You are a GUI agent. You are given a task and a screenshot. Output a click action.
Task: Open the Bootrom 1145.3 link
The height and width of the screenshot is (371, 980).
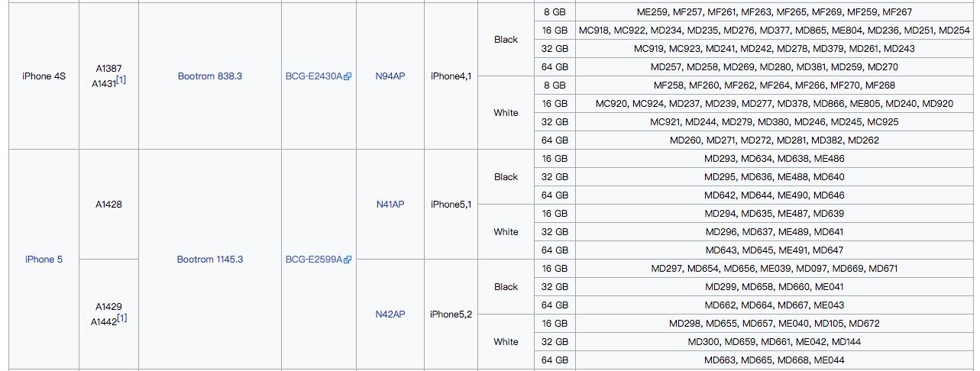click(x=209, y=260)
